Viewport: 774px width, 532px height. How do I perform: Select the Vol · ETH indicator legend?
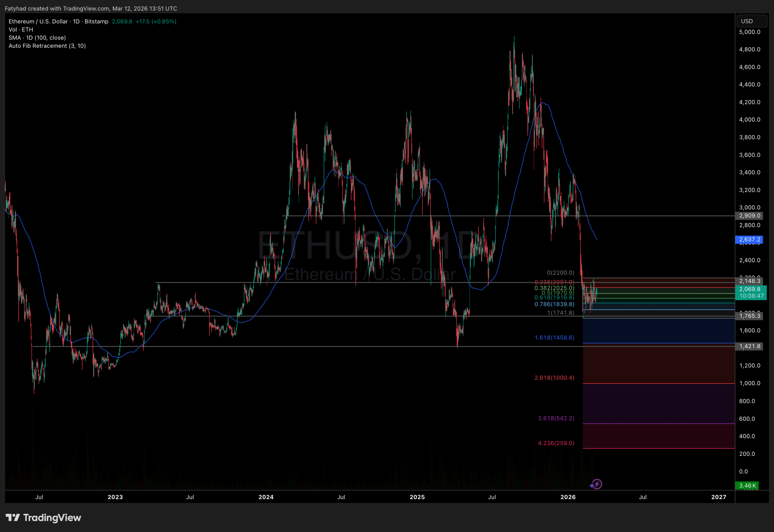click(x=21, y=29)
